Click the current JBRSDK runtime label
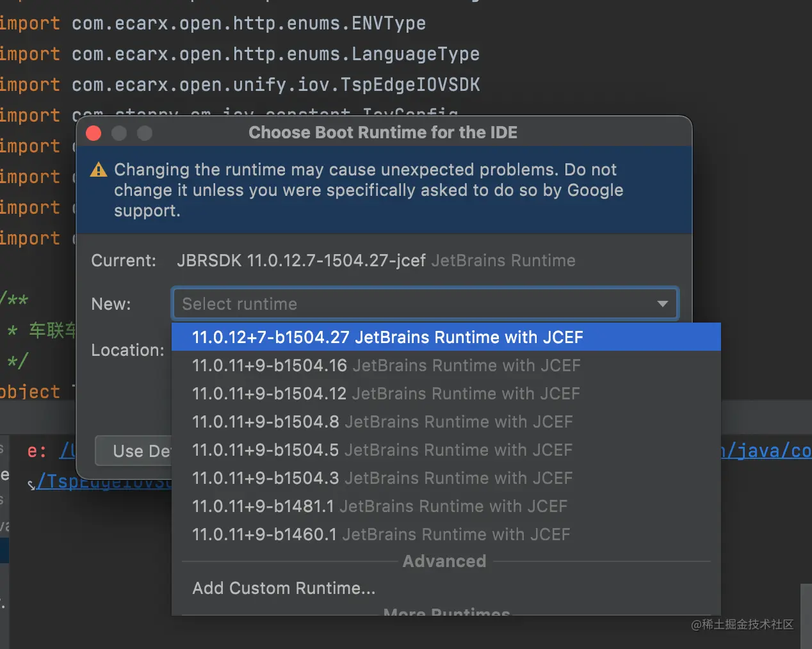 click(x=301, y=260)
